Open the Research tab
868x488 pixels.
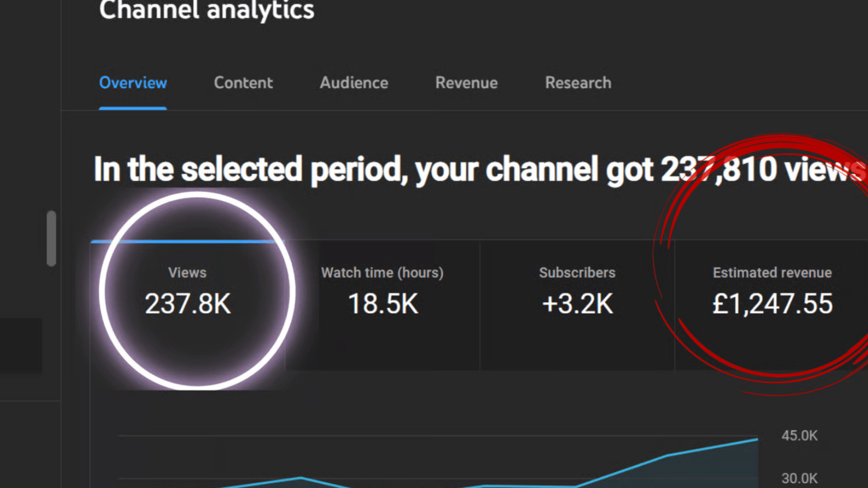578,83
